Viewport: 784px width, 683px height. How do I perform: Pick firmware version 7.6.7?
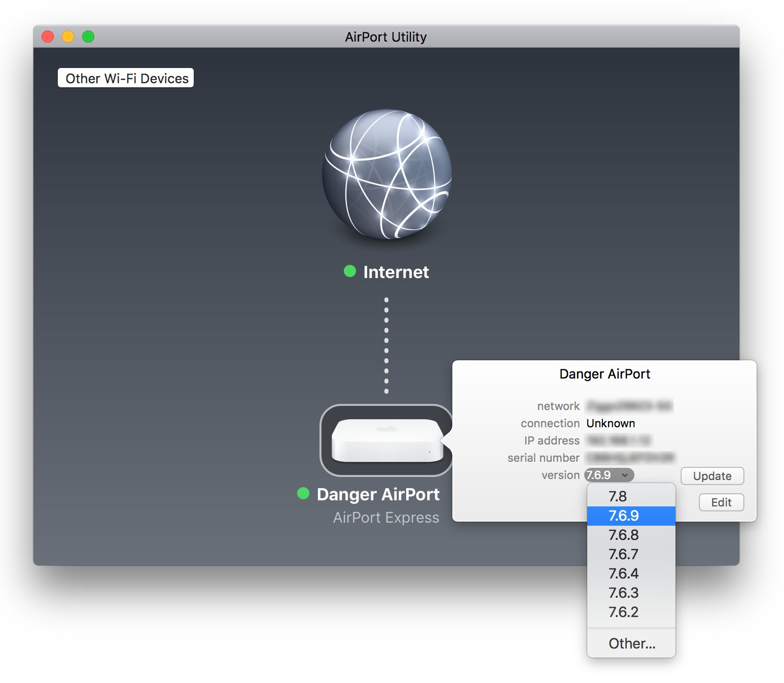point(631,554)
